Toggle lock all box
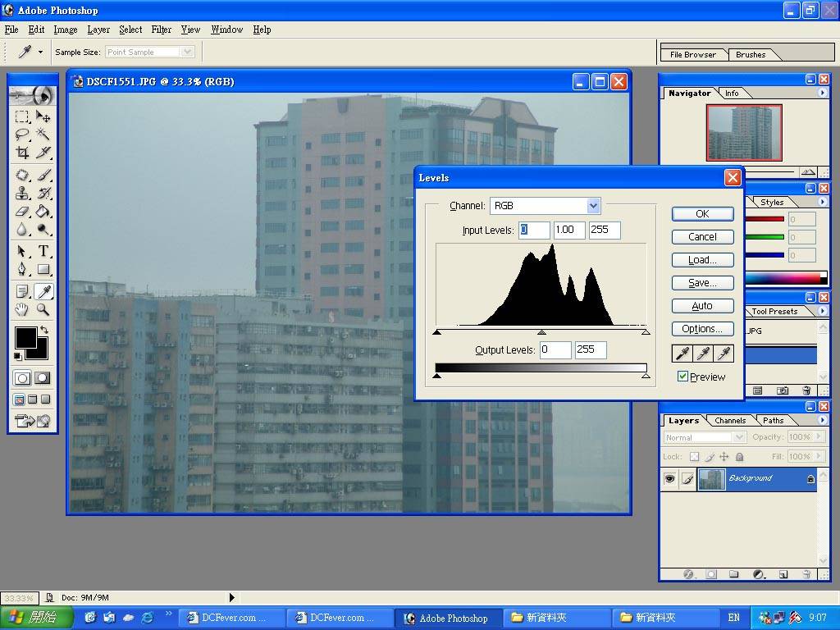 [739, 457]
